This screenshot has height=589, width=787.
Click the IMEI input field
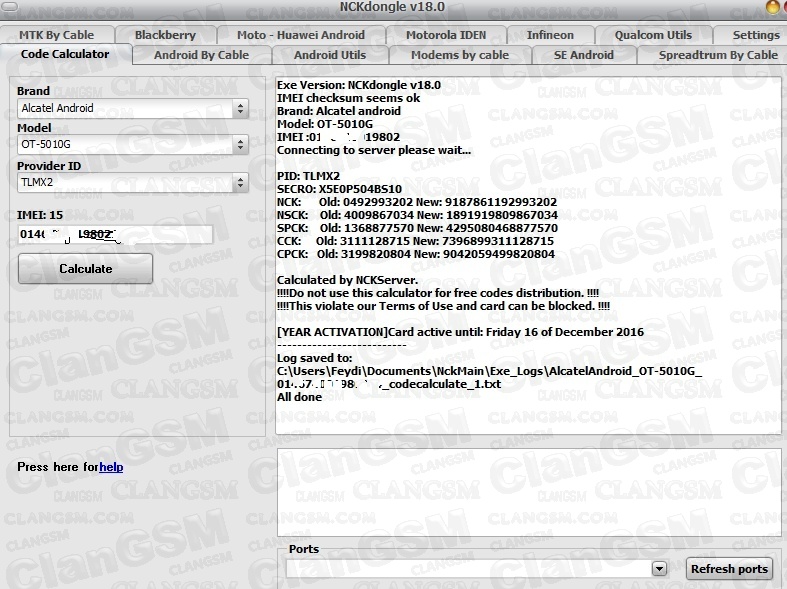[115, 234]
